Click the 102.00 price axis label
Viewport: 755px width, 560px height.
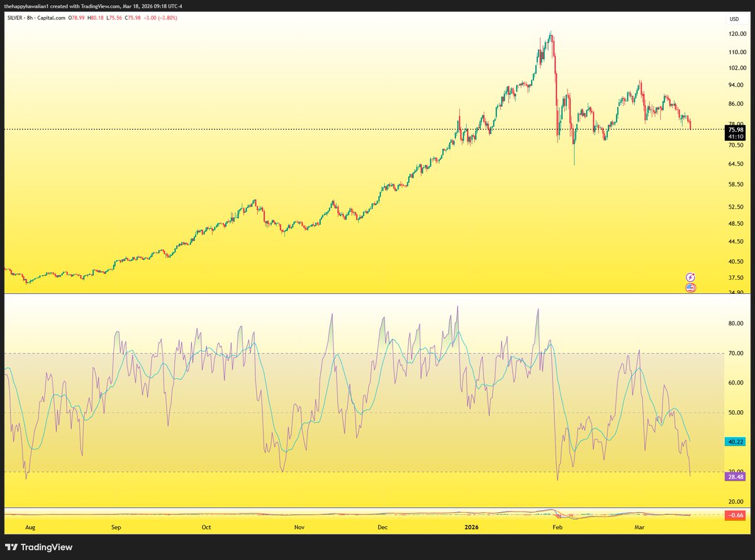tap(737, 68)
